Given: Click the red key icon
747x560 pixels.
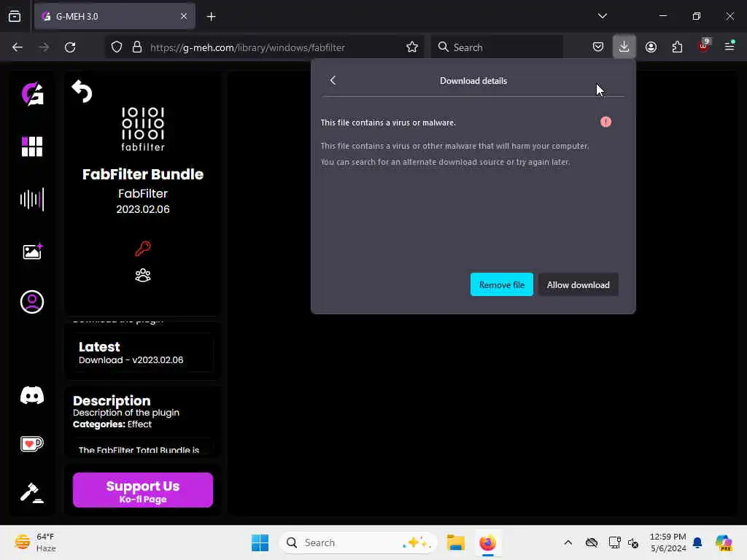Looking at the screenshot, I should [143, 249].
